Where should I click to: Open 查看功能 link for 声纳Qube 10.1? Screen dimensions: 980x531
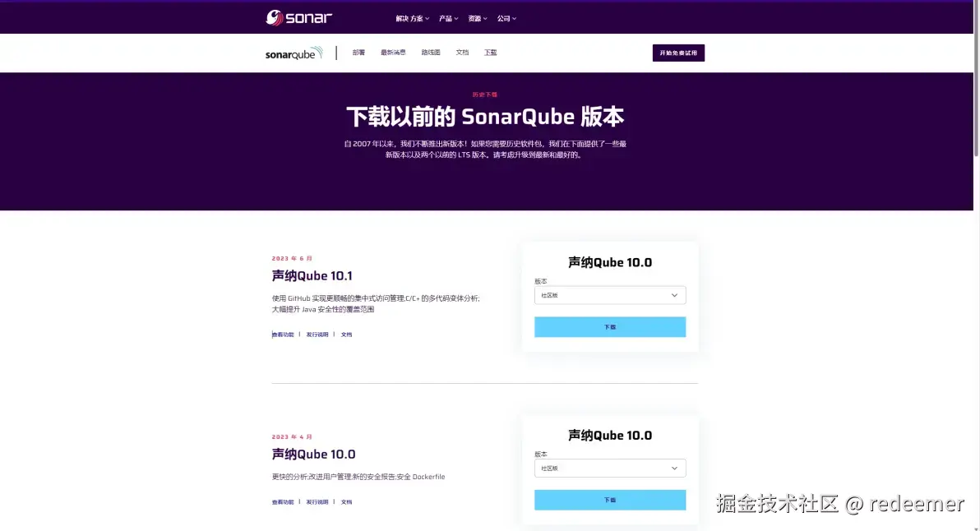[x=283, y=335]
